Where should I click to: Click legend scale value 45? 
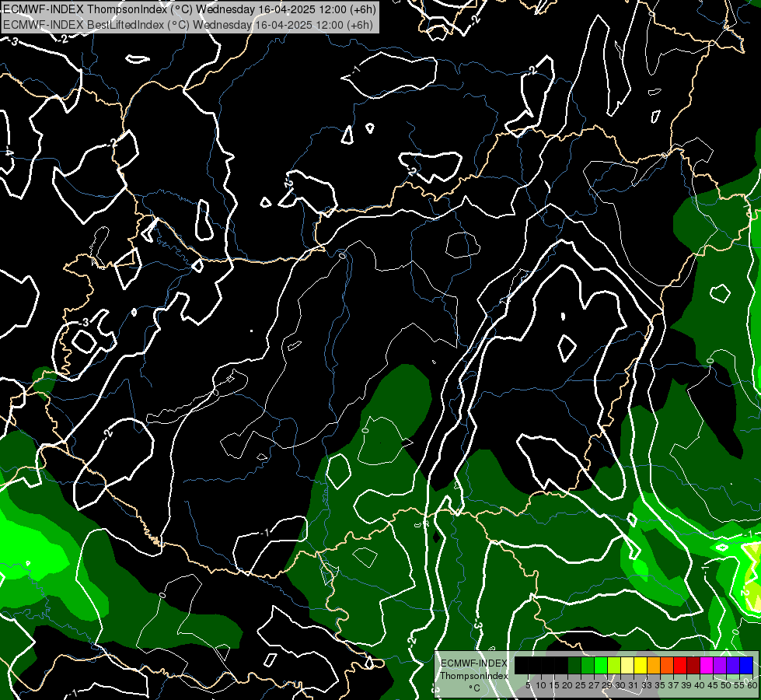tap(714, 685)
